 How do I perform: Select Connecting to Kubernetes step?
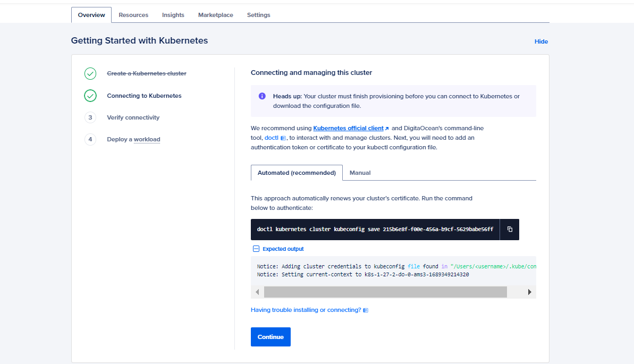pos(144,96)
